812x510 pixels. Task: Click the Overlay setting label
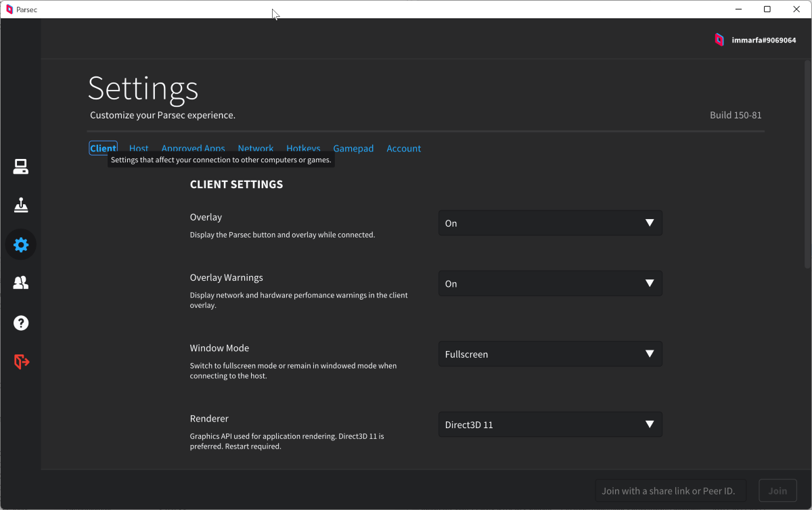coord(206,217)
